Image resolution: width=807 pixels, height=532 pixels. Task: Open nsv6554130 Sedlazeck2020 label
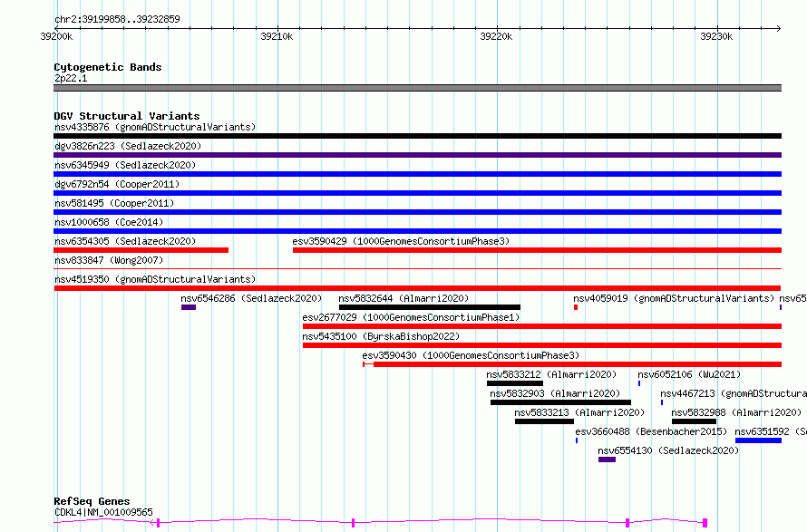[x=668, y=450]
